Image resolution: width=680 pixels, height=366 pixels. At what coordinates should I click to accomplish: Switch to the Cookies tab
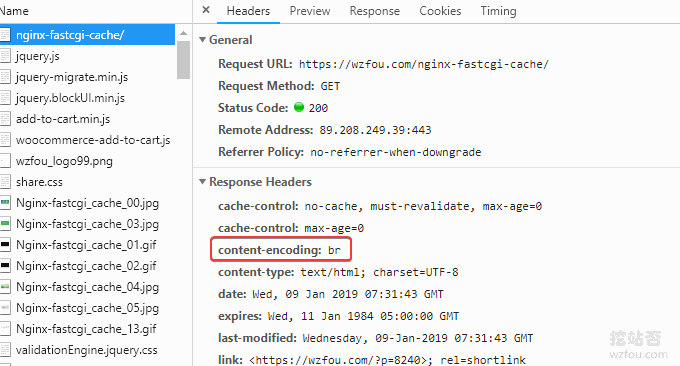coord(440,11)
